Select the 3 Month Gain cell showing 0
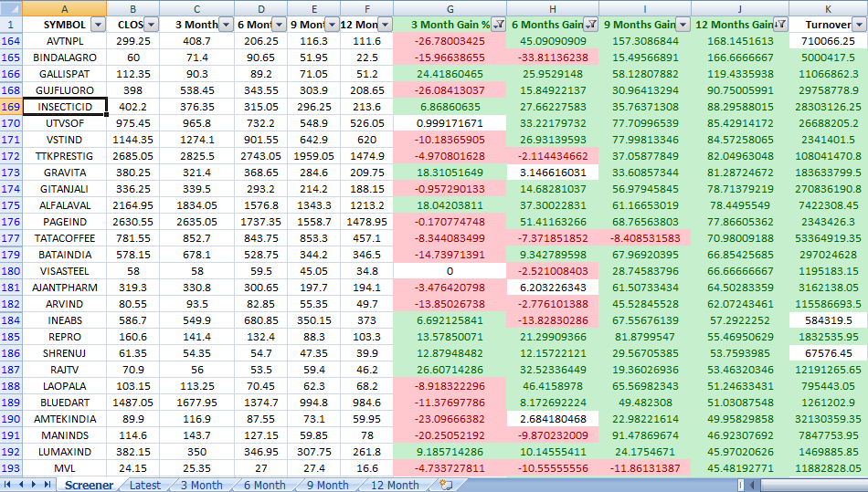868x492 pixels. 450,271
